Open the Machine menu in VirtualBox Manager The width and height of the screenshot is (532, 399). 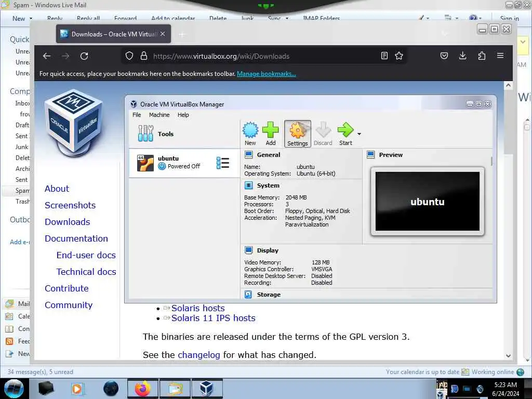pyautogui.click(x=159, y=115)
